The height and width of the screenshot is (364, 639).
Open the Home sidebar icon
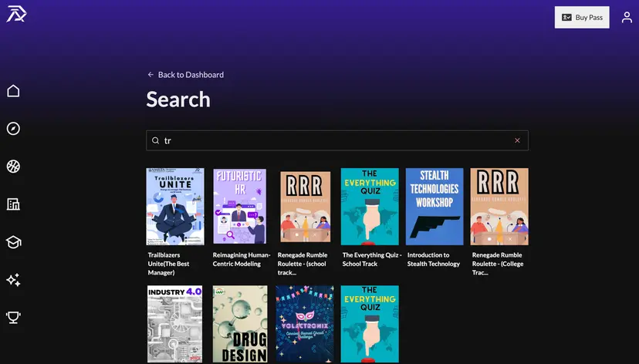13,91
